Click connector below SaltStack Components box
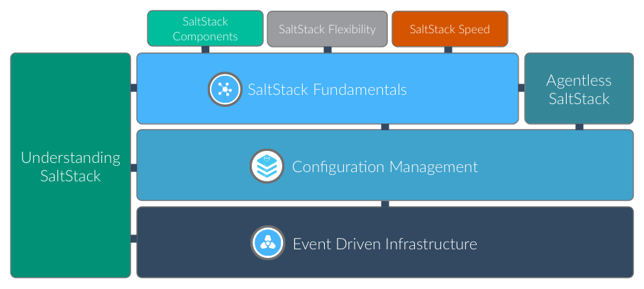Screen dimensions: 644x289 coord(206,50)
